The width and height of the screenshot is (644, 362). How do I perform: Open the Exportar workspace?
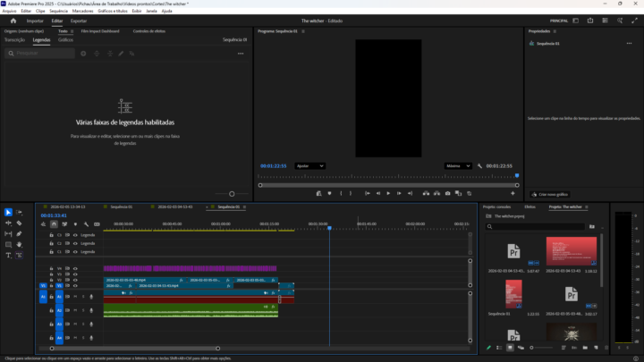pyautogui.click(x=79, y=20)
